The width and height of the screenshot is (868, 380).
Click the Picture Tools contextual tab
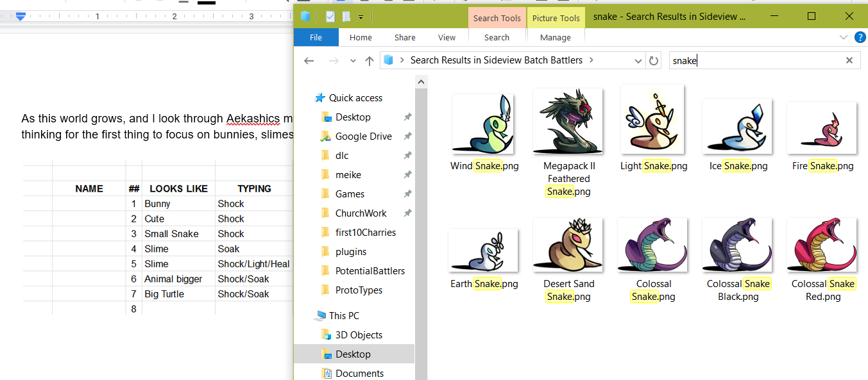[x=556, y=18]
